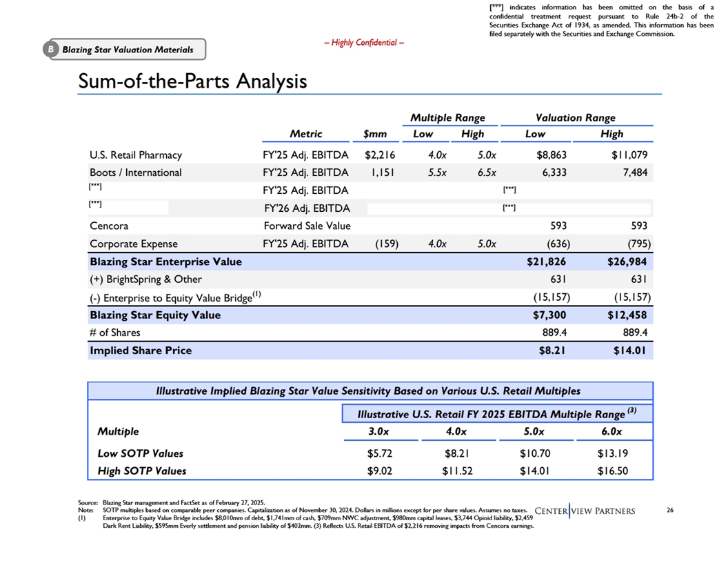Click the circled B section badge
The image size is (728, 563).
tap(50, 49)
